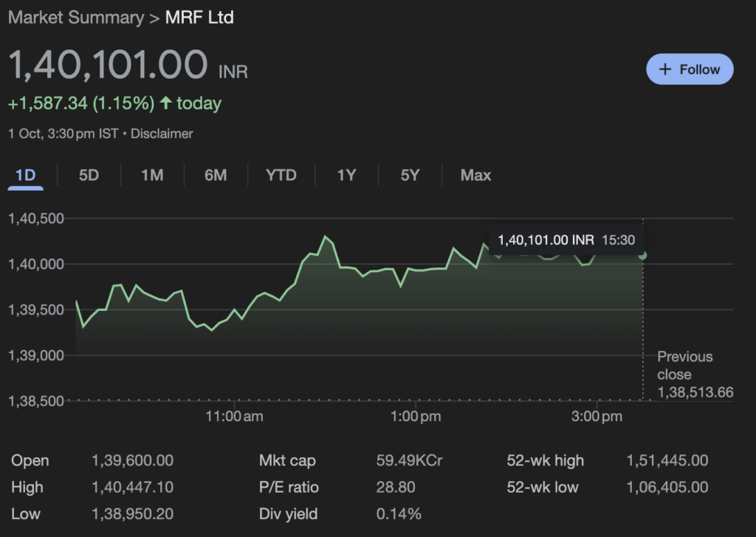Click the 52-wk high label
The width and height of the screenshot is (756, 537).
(546, 460)
